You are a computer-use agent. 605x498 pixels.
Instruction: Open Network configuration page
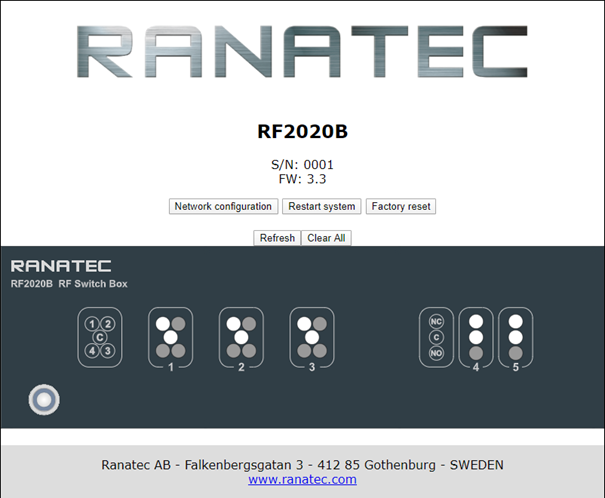coord(223,206)
